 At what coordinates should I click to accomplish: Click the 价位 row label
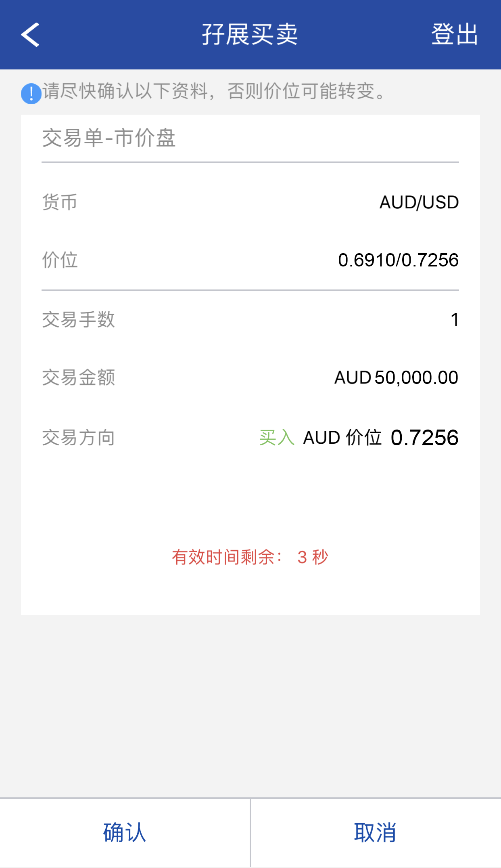pyautogui.click(x=60, y=260)
